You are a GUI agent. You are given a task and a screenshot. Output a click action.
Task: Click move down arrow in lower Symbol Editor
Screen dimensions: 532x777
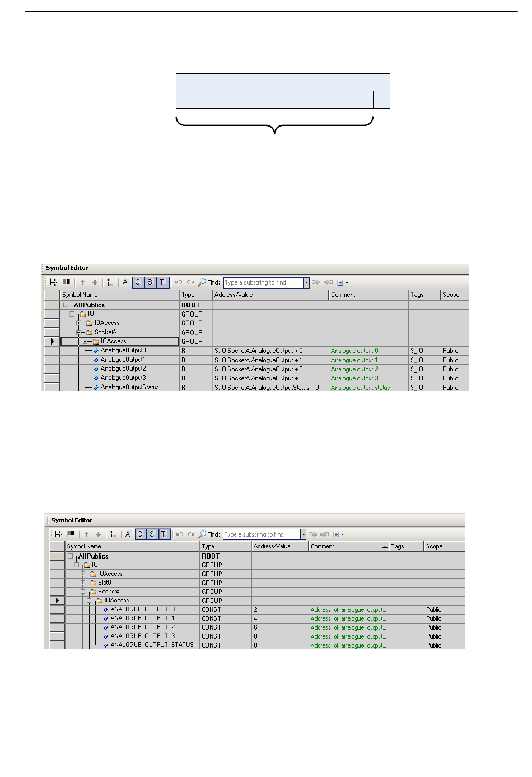(99, 534)
